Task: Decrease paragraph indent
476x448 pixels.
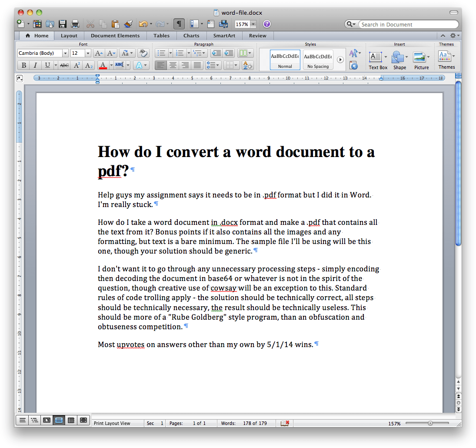Action: pos(216,53)
